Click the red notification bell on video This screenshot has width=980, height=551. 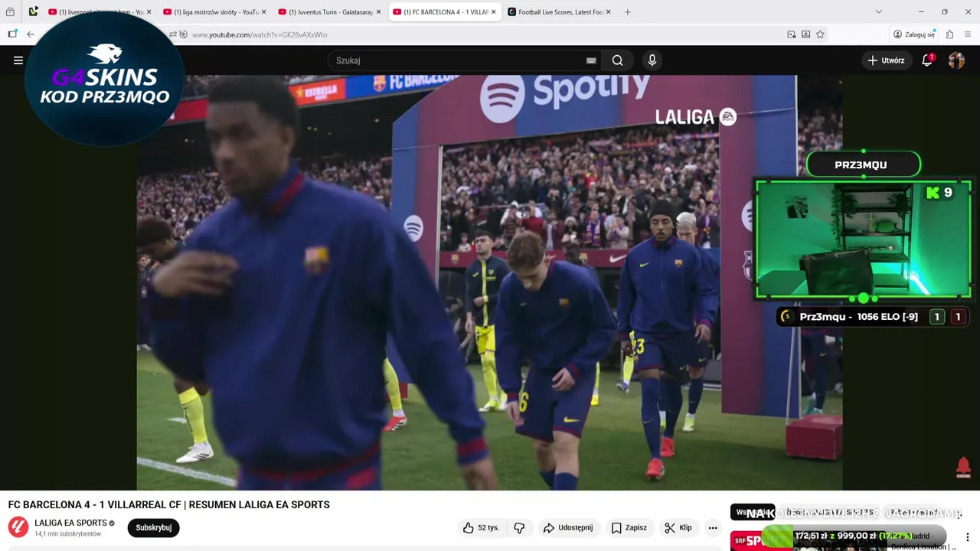click(x=963, y=466)
